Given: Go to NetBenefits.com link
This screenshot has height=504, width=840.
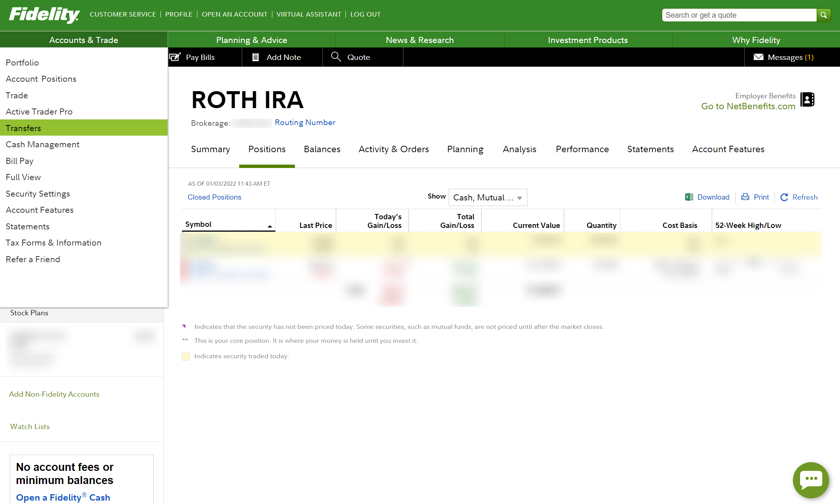Looking at the screenshot, I should (x=748, y=106).
